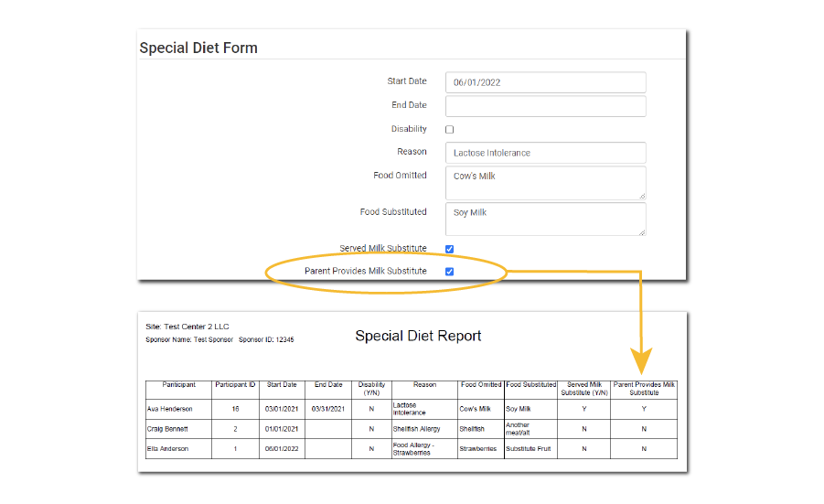Select Ella Anderson in the report

tap(168, 448)
